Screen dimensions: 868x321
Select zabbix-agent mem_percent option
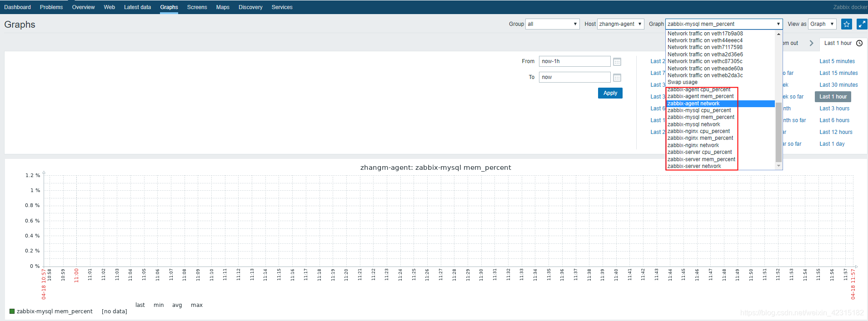[x=720, y=96]
